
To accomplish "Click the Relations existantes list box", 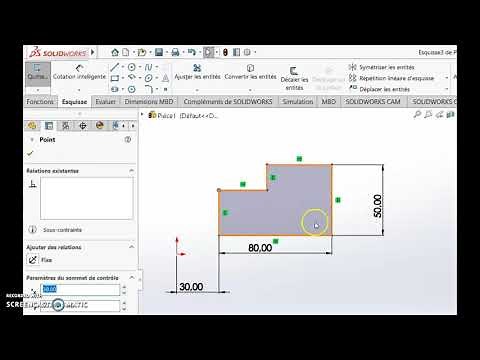I will pyautogui.click(x=87, y=198).
